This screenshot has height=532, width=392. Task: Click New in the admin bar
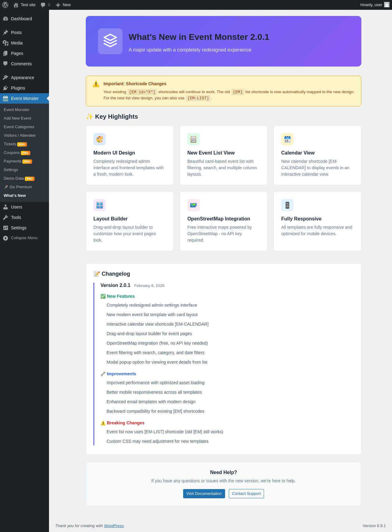63,5
